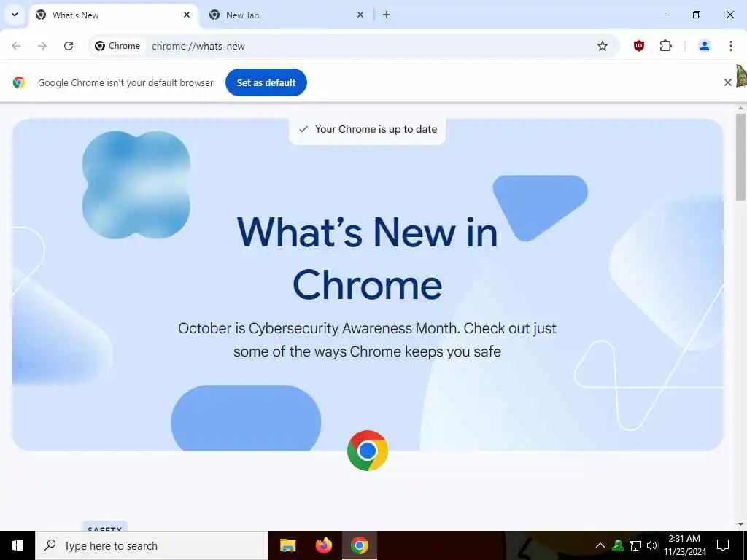Close the New Tab tab
The width and height of the screenshot is (747, 560).
click(x=360, y=15)
